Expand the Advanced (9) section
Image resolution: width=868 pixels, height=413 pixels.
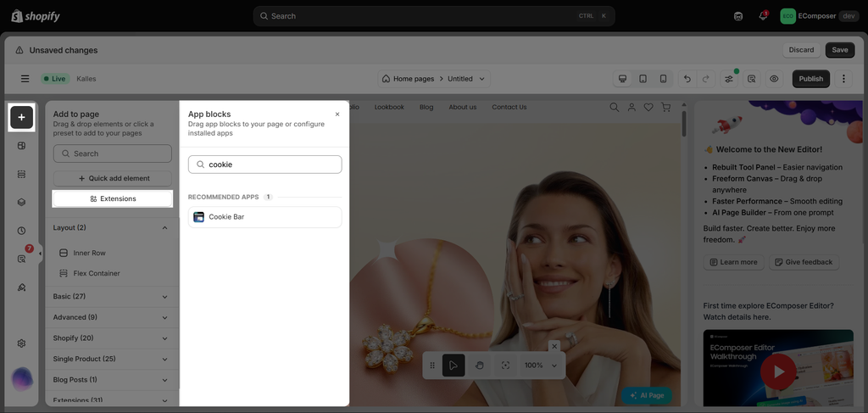(x=111, y=317)
